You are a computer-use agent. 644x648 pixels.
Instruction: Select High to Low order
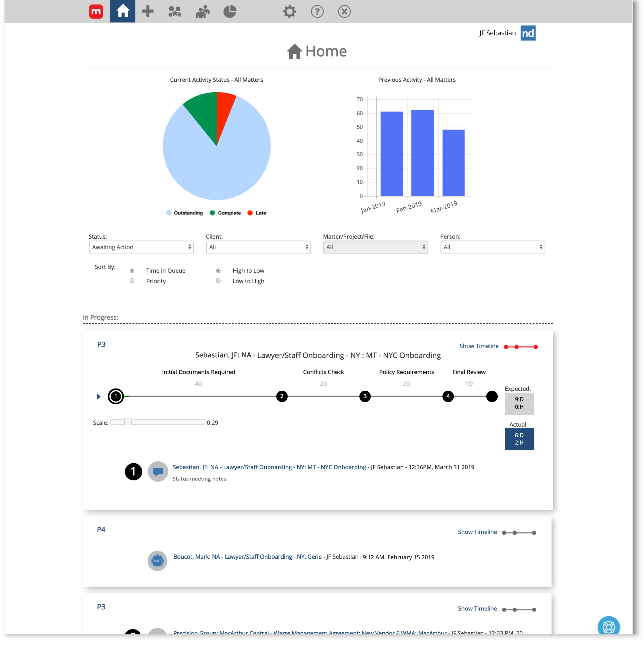[x=218, y=270]
